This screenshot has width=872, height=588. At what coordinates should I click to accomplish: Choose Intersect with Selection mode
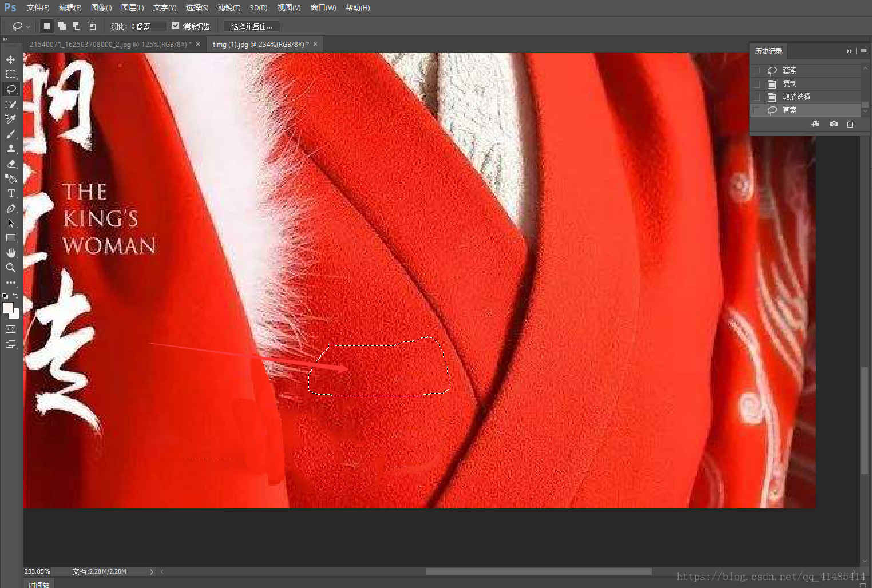[x=92, y=26]
